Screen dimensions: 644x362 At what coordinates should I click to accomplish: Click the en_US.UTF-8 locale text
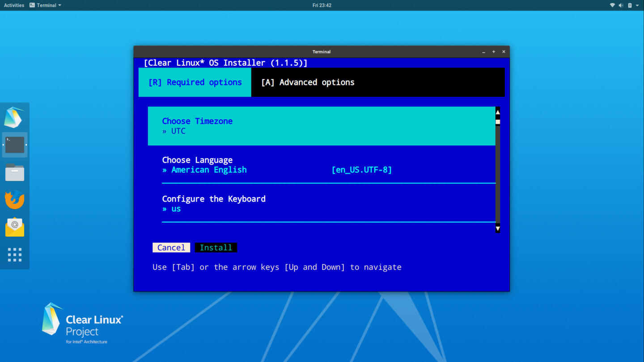[362, 170]
